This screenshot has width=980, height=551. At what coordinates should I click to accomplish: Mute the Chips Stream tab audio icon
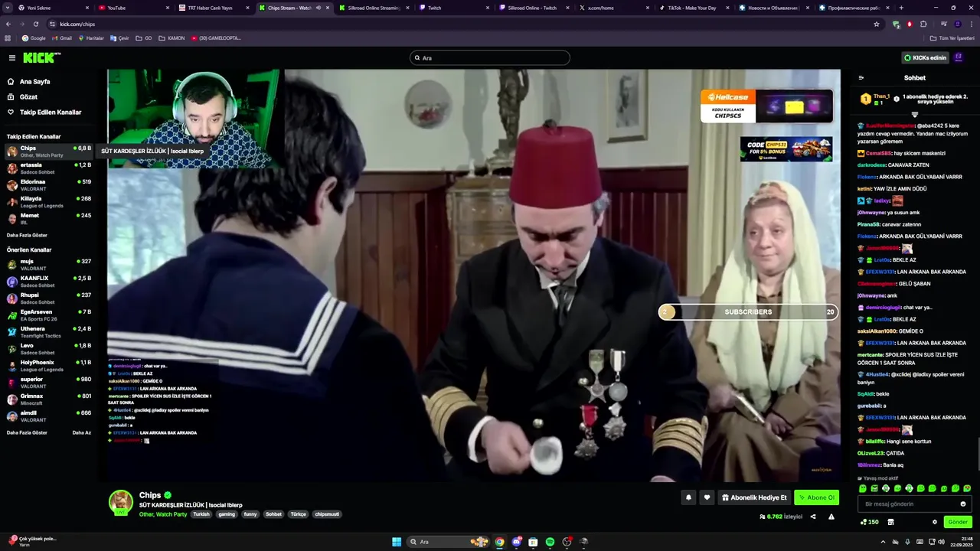coord(318,8)
